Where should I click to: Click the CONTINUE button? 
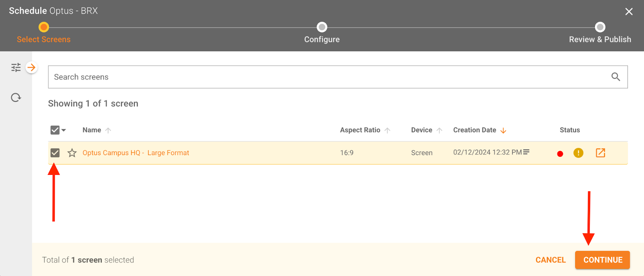602,260
